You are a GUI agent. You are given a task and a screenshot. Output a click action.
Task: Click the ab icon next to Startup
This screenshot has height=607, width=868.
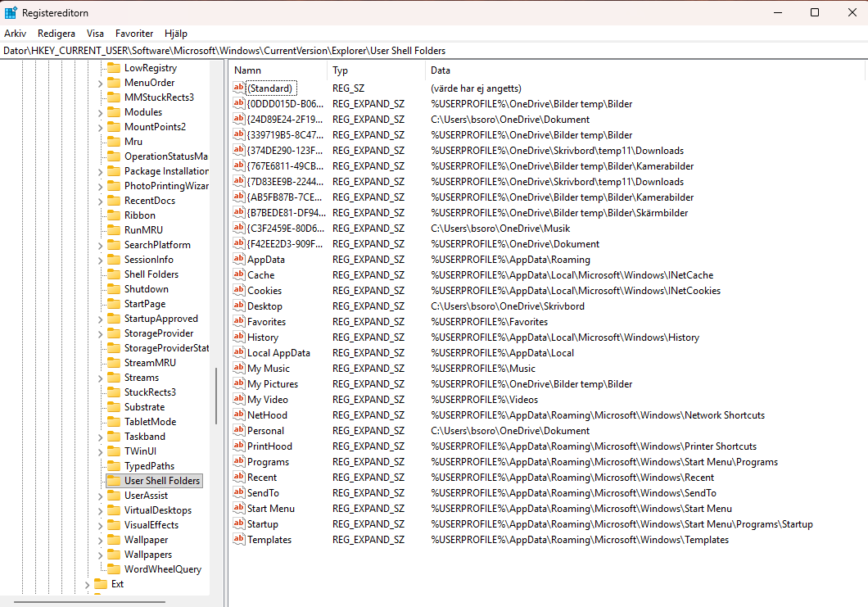point(238,523)
